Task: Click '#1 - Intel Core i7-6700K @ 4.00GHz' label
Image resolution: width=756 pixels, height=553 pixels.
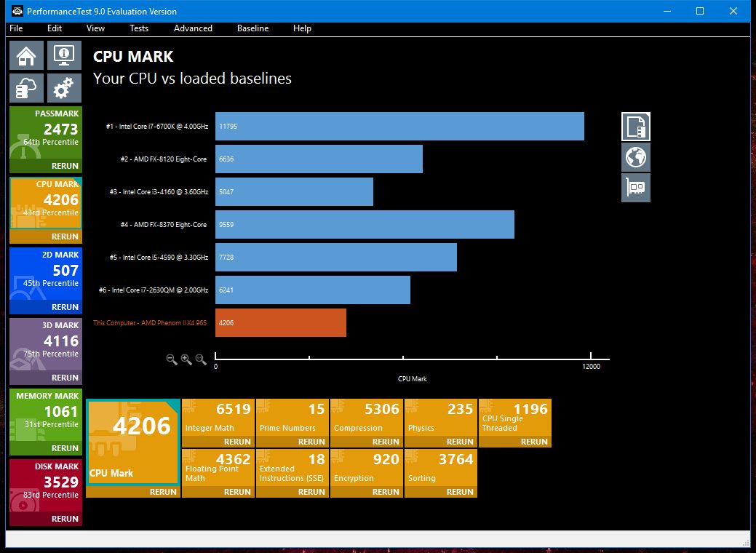Action: [157, 127]
